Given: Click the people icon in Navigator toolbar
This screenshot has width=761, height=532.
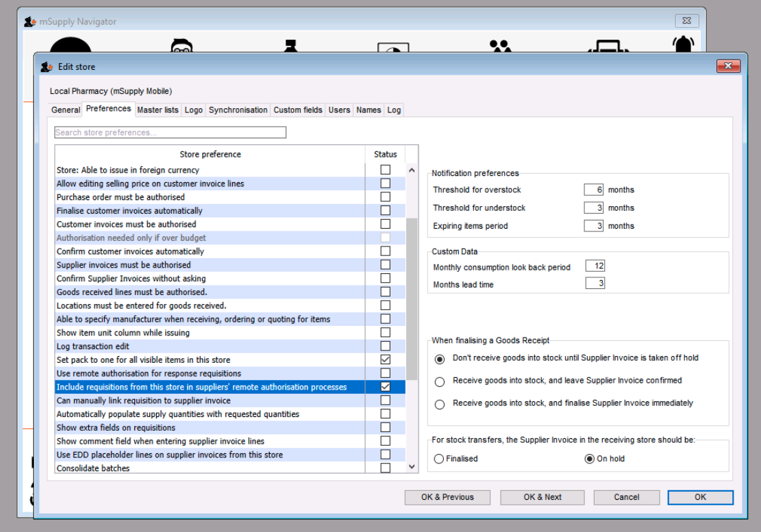Looking at the screenshot, I should click(x=501, y=46).
